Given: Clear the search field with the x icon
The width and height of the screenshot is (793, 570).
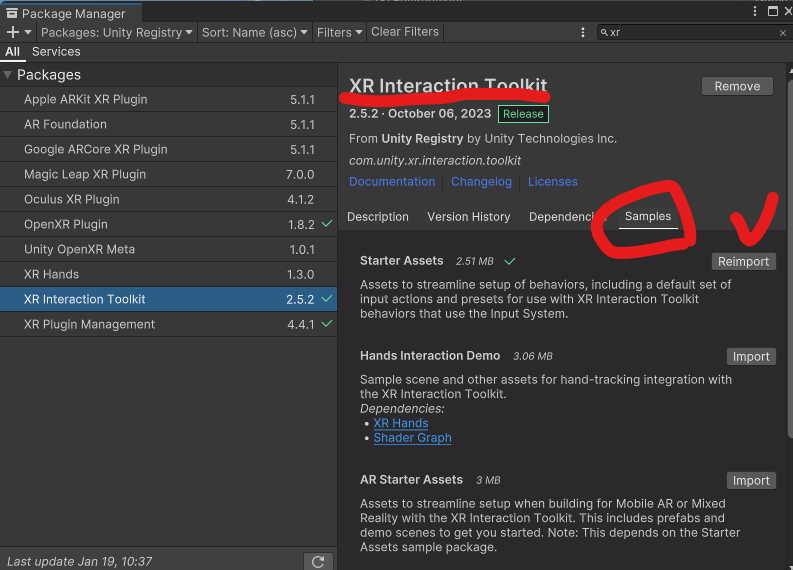Looking at the screenshot, I should tap(782, 33).
